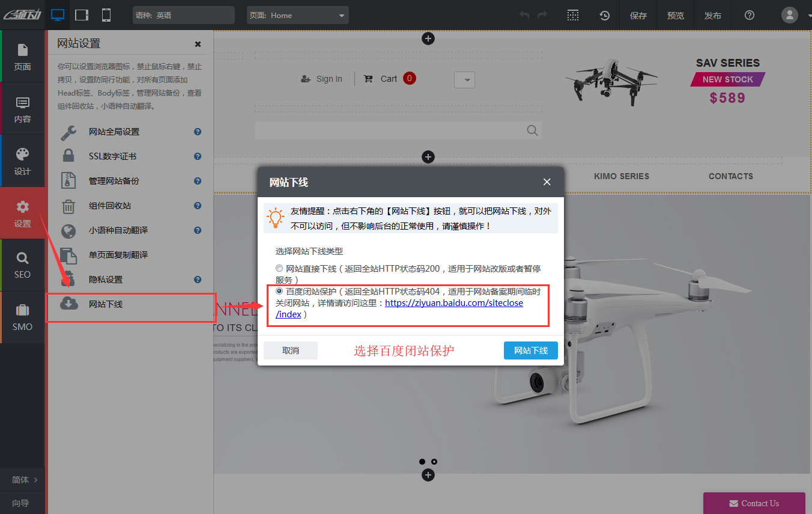This screenshot has height=514, width=812.
Task: Click the 取消 cancel button
Action: [x=290, y=350]
